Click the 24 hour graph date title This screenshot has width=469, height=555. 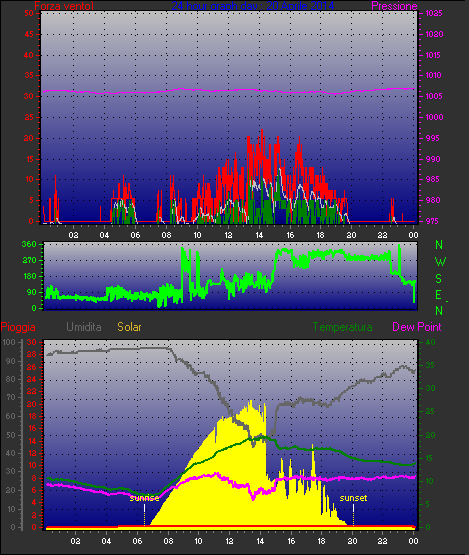[x=253, y=6]
